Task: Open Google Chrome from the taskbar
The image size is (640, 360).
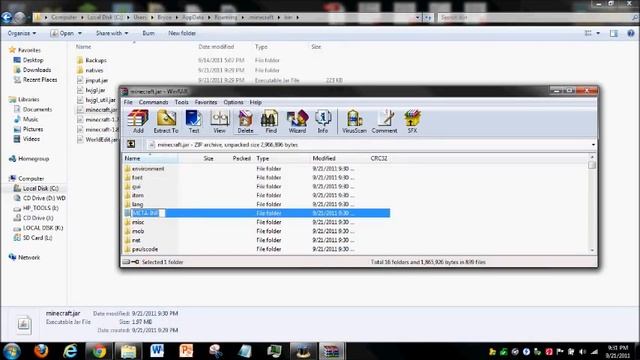Action: [x=99, y=351]
